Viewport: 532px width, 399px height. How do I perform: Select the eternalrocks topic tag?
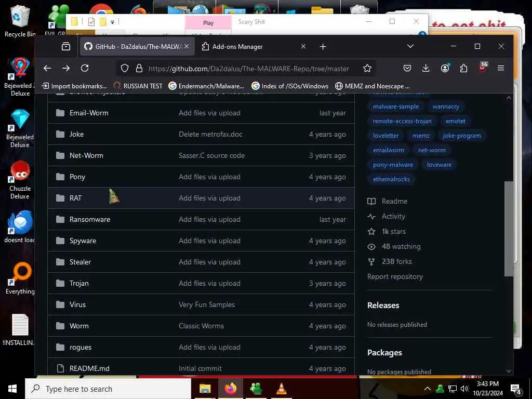[391, 179]
